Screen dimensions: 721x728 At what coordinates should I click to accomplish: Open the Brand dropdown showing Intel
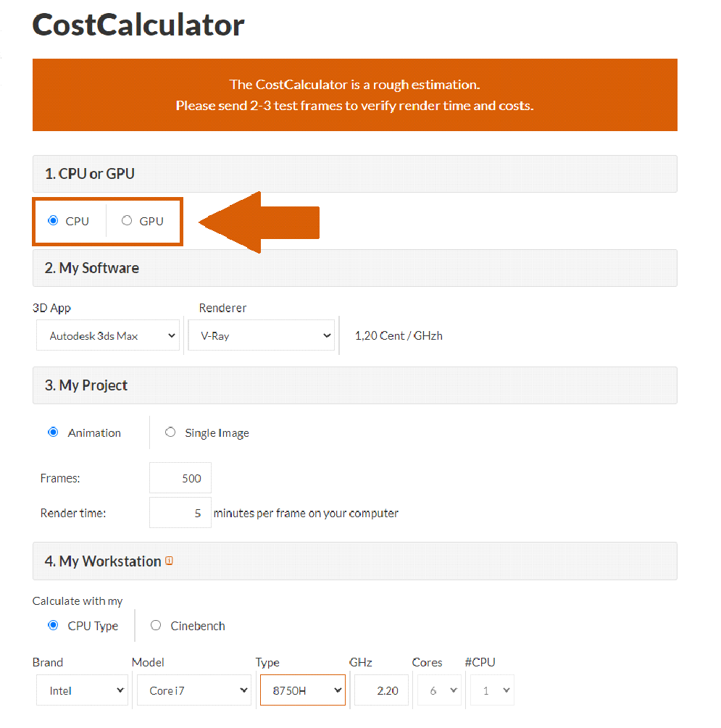(x=82, y=690)
